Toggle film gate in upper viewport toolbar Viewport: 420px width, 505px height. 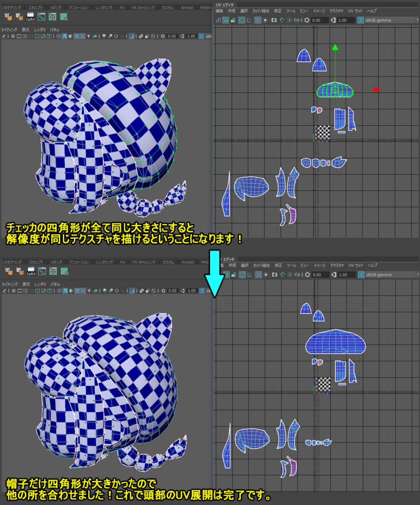(19, 36)
